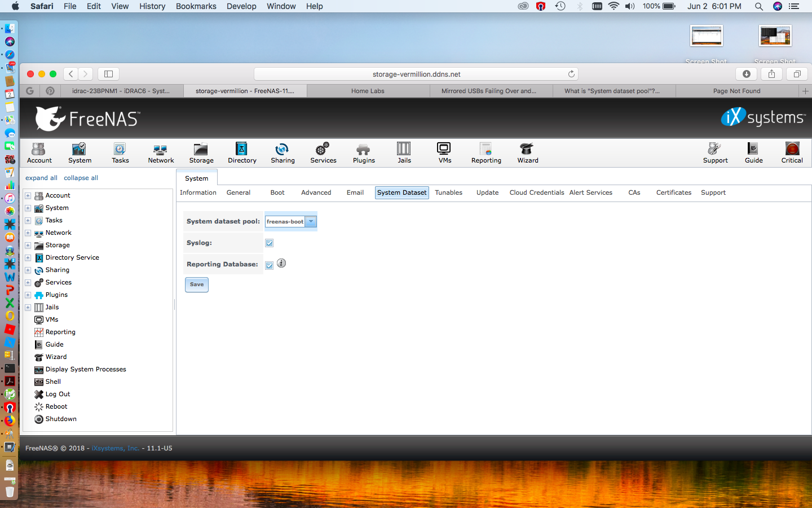This screenshot has height=508, width=812.
Task: Select Display System Processes in sidebar
Action: point(86,369)
